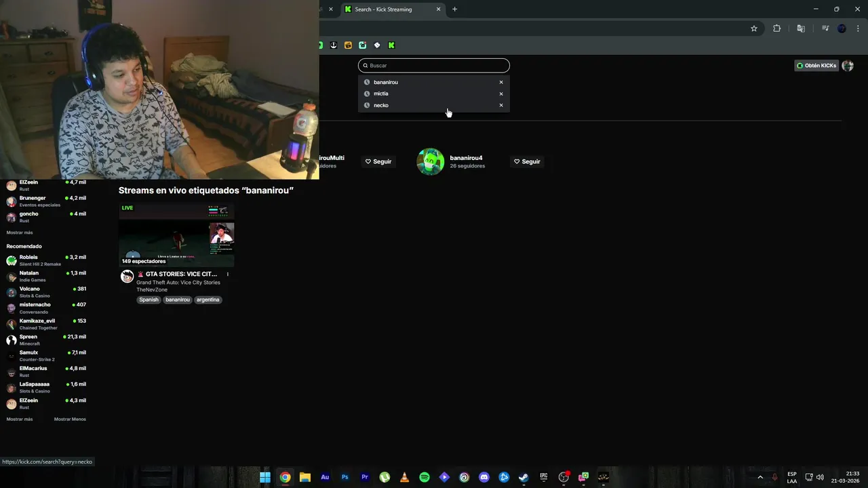Expand recommended list with Mostrar más
The width and height of the screenshot is (868, 488).
point(20,420)
